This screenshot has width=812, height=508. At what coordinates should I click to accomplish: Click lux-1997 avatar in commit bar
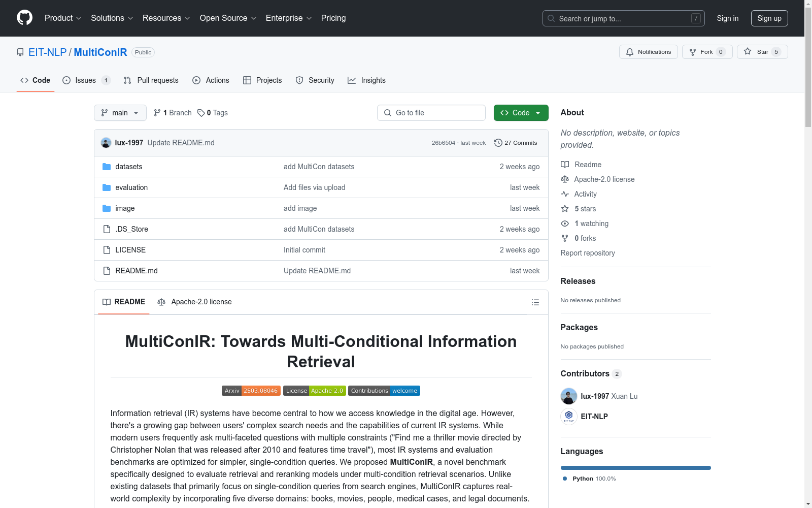(106, 143)
